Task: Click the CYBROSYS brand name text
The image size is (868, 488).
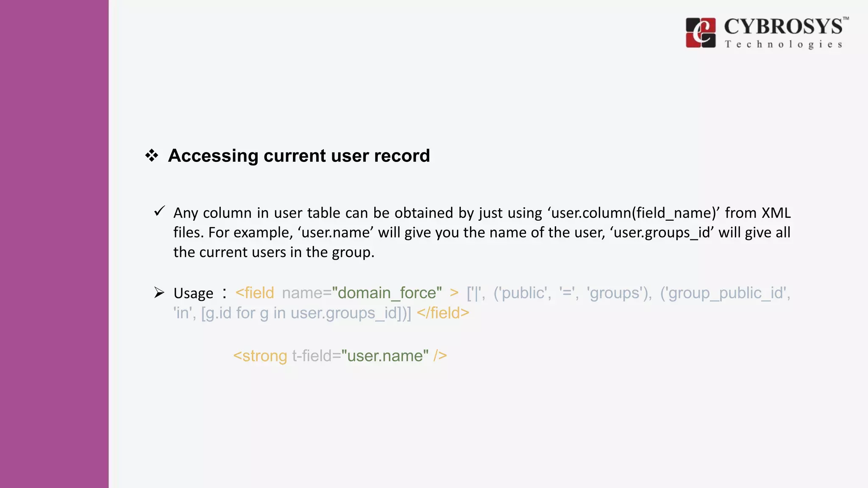Action: point(783,27)
